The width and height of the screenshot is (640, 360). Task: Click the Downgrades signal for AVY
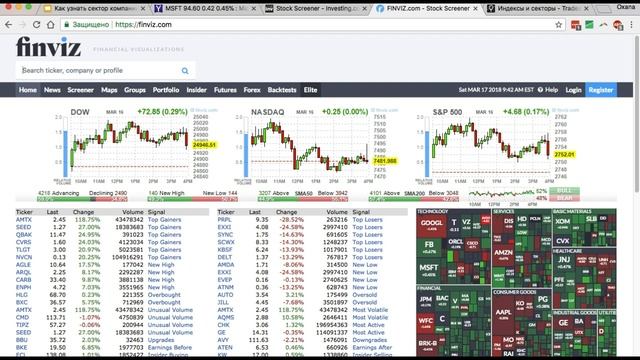coord(369,340)
